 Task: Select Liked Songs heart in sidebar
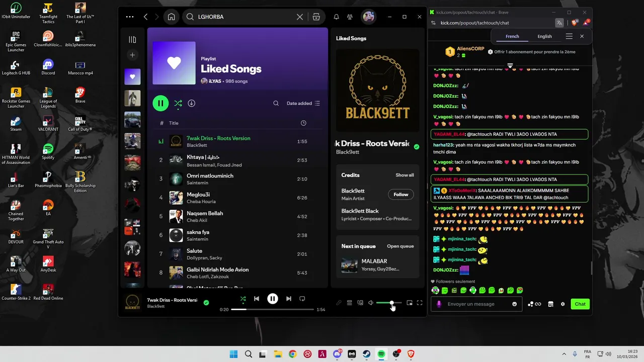pyautogui.click(x=132, y=76)
